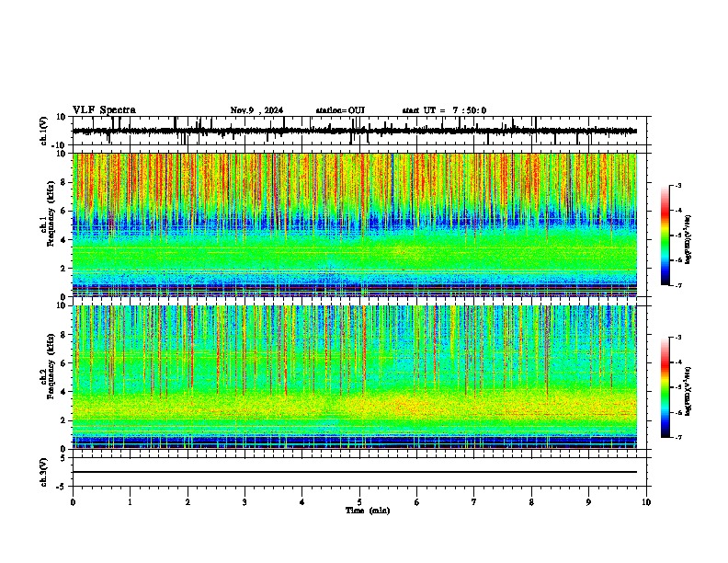The width and height of the screenshot is (728, 563).
Task: Click the "-7" tick on ch.2 color bar
Action: tap(677, 437)
